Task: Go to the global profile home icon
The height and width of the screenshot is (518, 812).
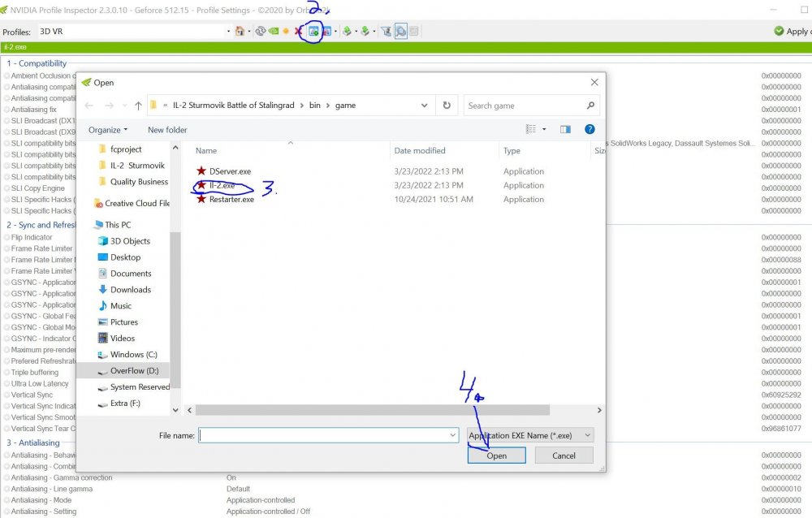Action: pos(240,31)
